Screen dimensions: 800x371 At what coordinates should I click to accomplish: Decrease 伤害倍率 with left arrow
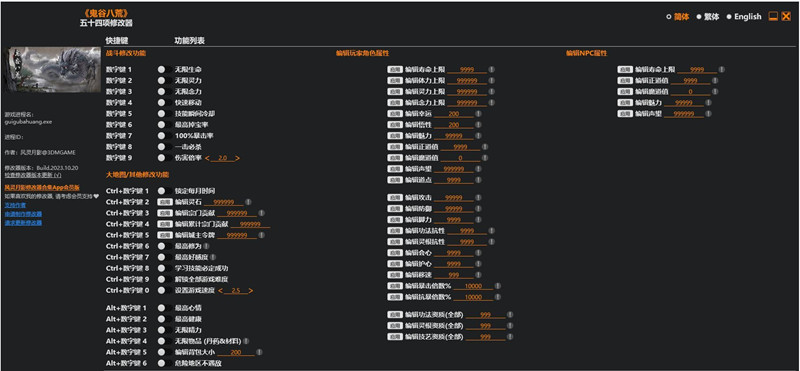point(207,158)
